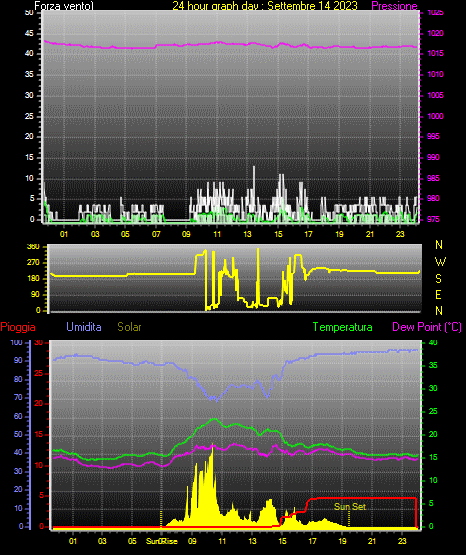Click hour 15 on wind graph axis
Screen dimensions: 466x555
tap(278, 234)
